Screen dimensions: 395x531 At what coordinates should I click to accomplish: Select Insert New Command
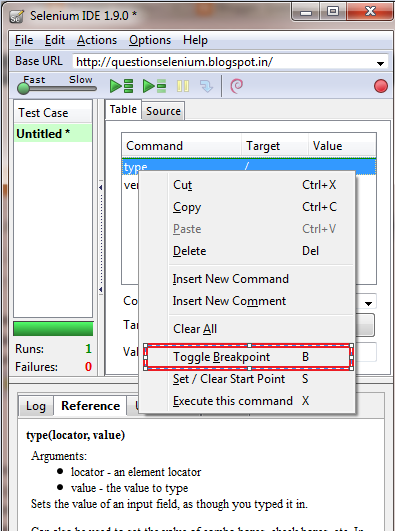[247, 279]
